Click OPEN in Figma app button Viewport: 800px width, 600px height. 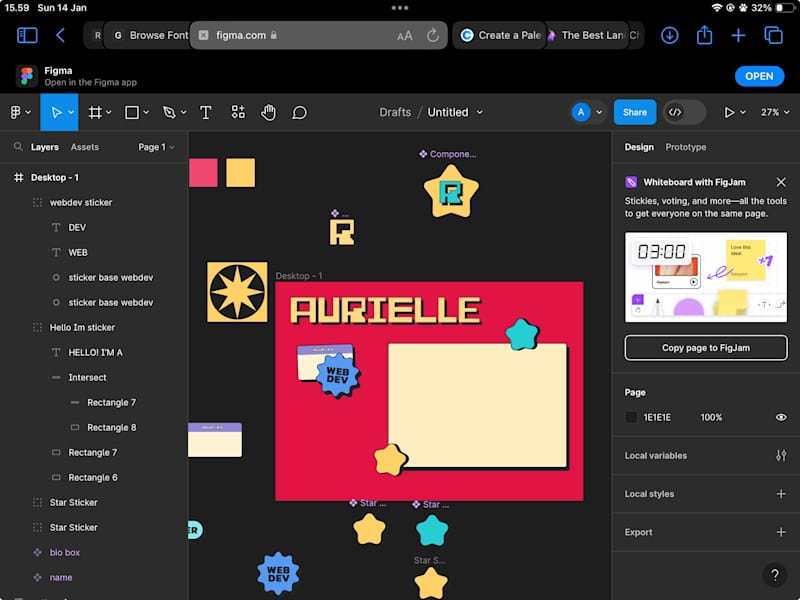coord(759,76)
